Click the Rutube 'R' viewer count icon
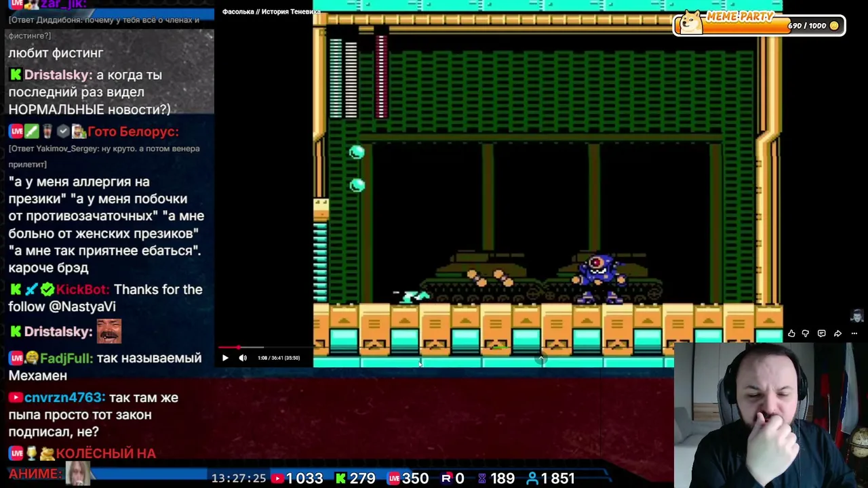 [446, 479]
